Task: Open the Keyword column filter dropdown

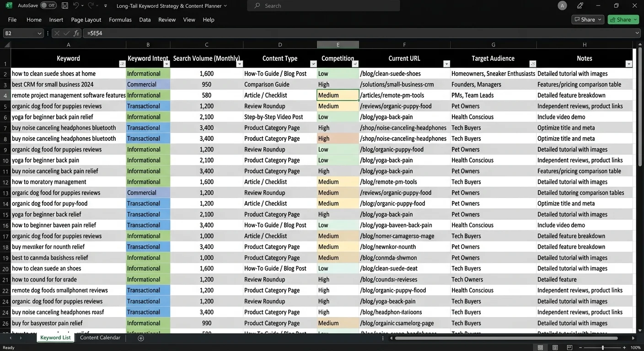Action: coord(122,64)
